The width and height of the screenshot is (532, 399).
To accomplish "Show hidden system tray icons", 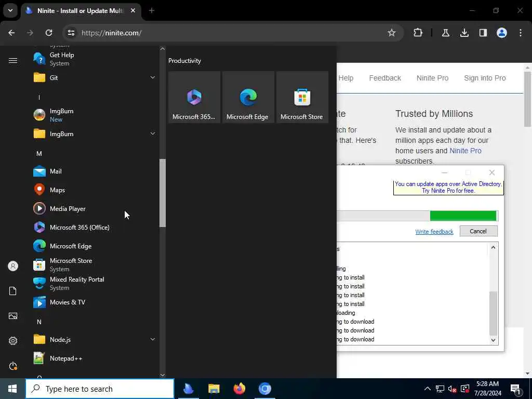I will 428,389.
